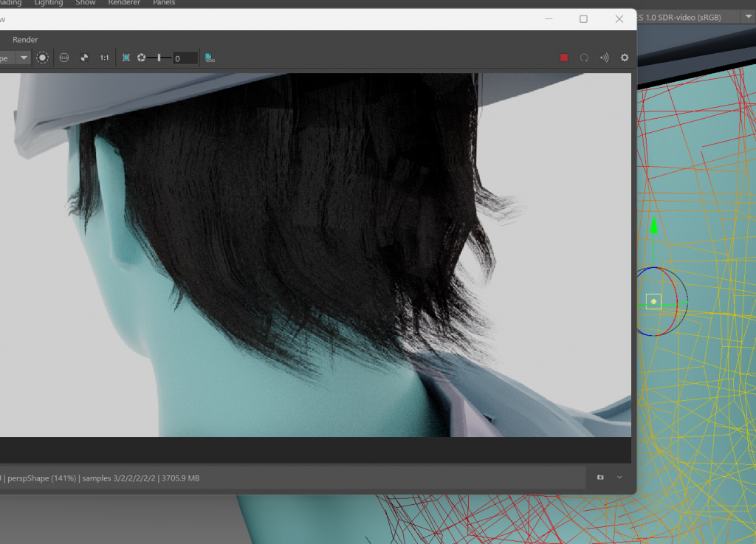
Task: Set zoom to 1:1 actual size
Action: [x=105, y=58]
